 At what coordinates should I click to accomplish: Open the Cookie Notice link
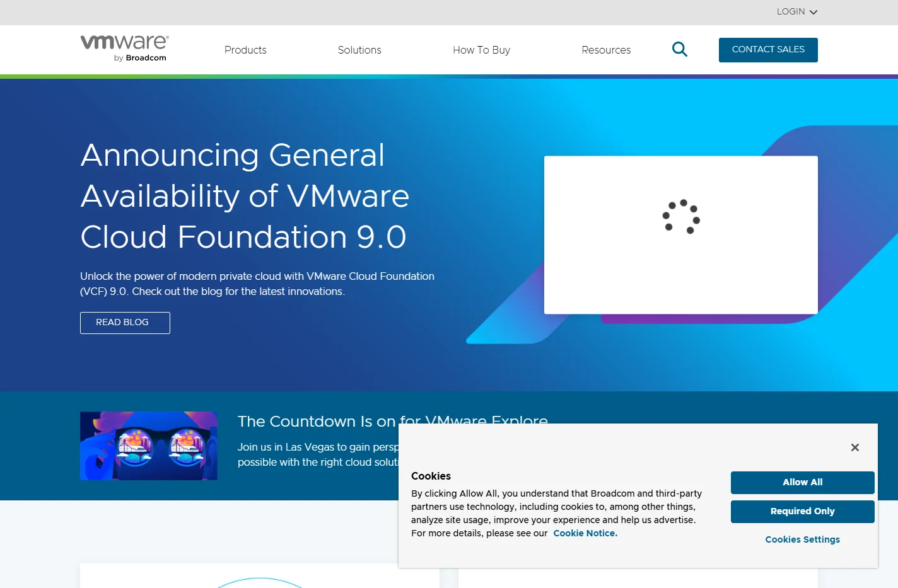coord(585,533)
